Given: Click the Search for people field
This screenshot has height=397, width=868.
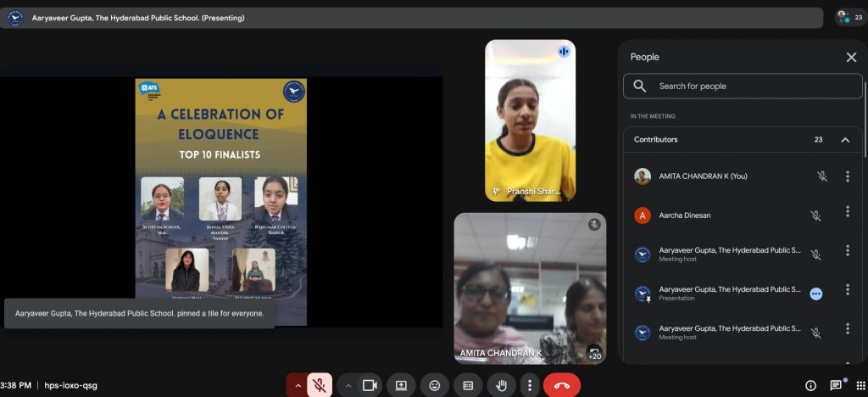Looking at the screenshot, I should (x=743, y=86).
